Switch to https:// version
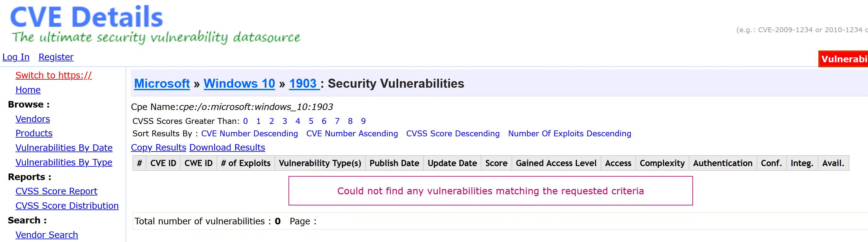The height and width of the screenshot is (242, 868). (54, 75)
